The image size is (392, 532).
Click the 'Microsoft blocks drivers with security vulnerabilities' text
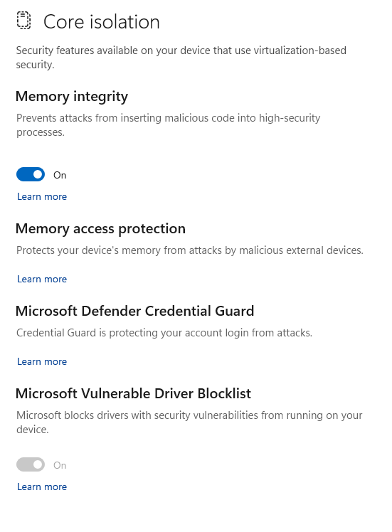[x=189, y=422]
